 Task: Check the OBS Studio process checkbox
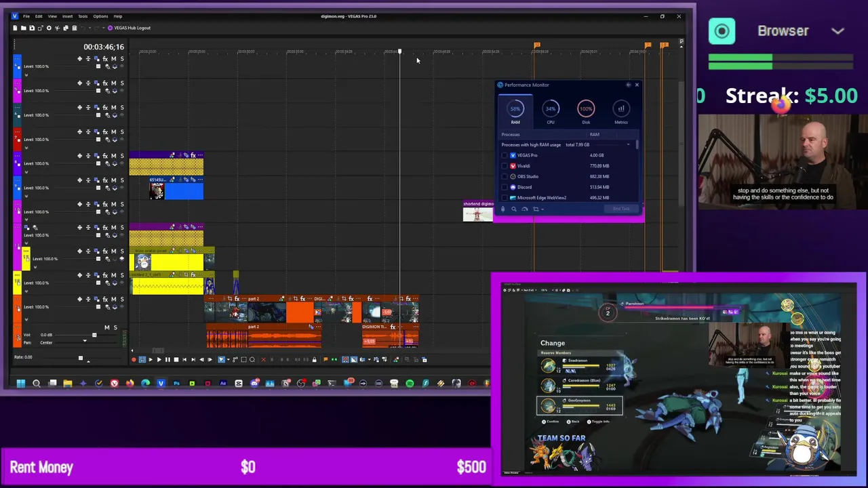(x=505, y=176)
